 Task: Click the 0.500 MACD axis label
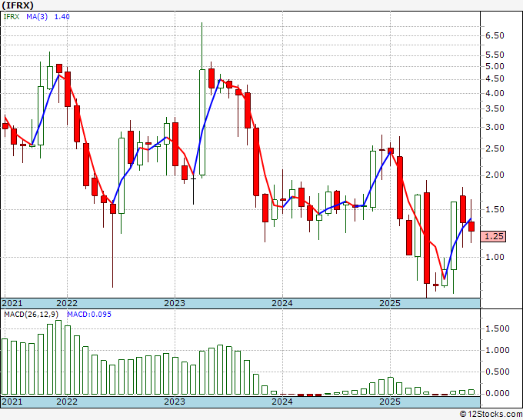point(498,372)
